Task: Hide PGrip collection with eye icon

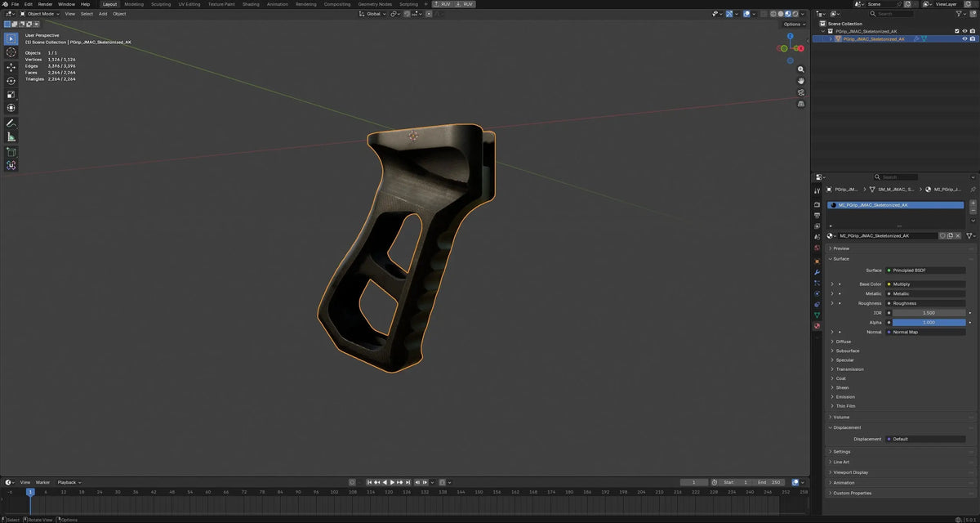Action: point(964,31)
